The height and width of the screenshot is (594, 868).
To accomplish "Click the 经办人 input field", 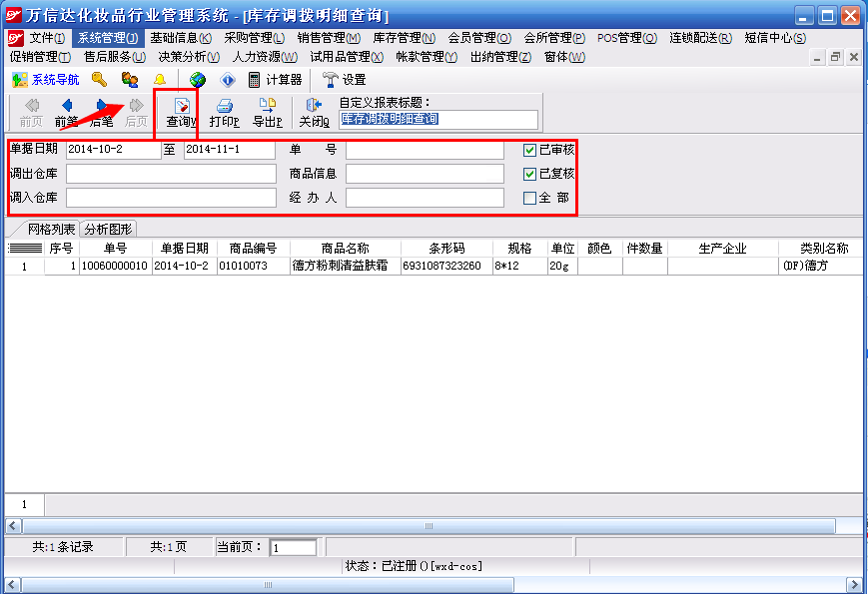I will tap(425, 198).
